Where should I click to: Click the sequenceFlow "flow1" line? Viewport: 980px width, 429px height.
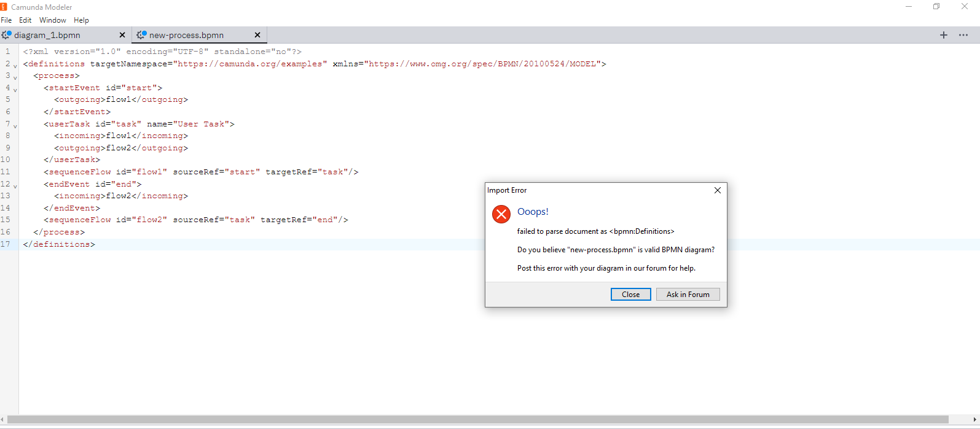(201, 172)
